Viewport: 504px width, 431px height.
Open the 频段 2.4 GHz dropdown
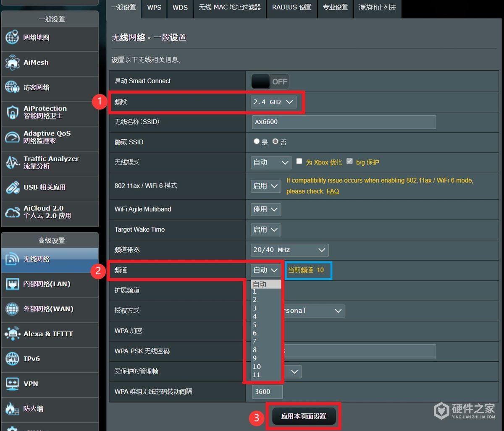[x=273, y=102]
